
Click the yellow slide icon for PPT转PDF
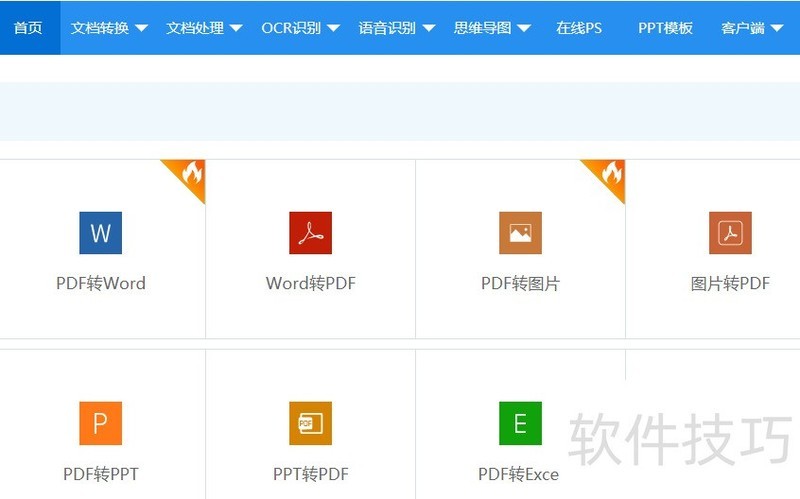click(x=310, y=423)
